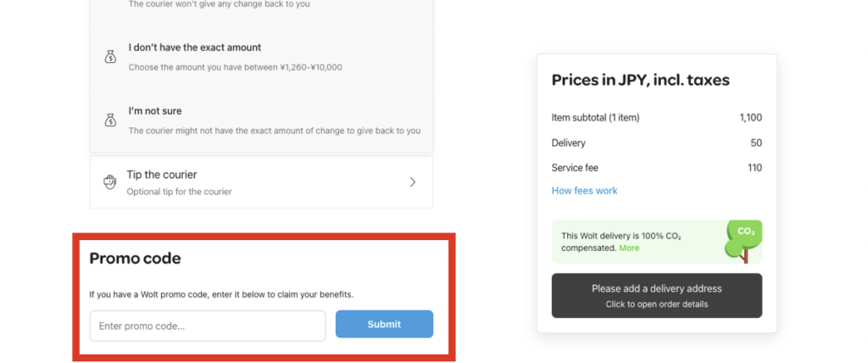Click the Item subtotal row
The image size is (868, 363).
657,118
